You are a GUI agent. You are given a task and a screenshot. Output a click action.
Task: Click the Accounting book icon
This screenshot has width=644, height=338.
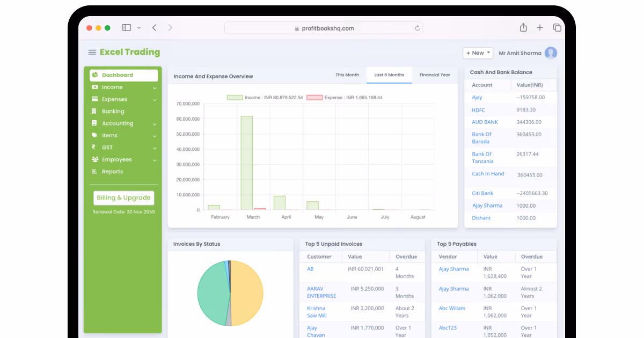click(x=95, y=123)
